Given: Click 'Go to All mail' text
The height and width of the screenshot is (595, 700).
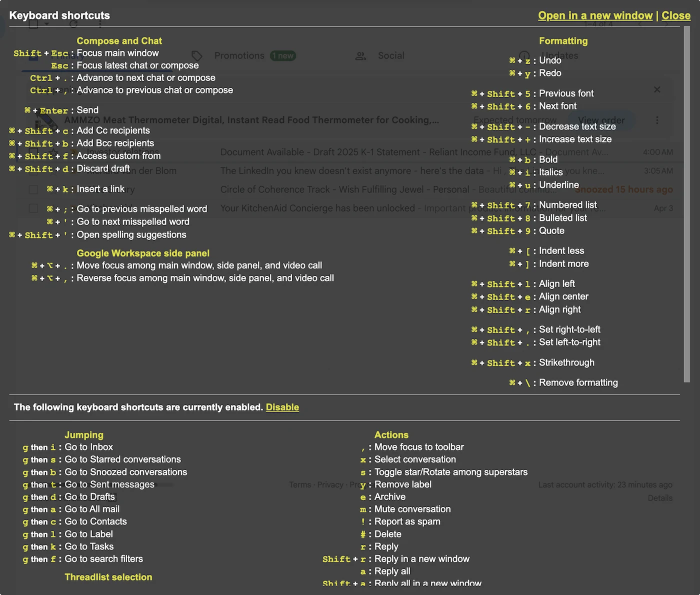Looking at the screenshot, I should click(92, 509).
